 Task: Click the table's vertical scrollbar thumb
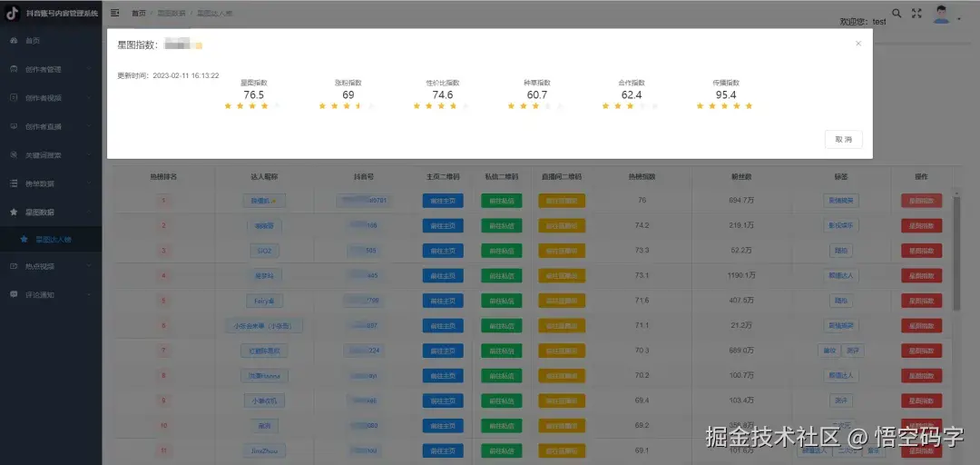click(956, 253)
